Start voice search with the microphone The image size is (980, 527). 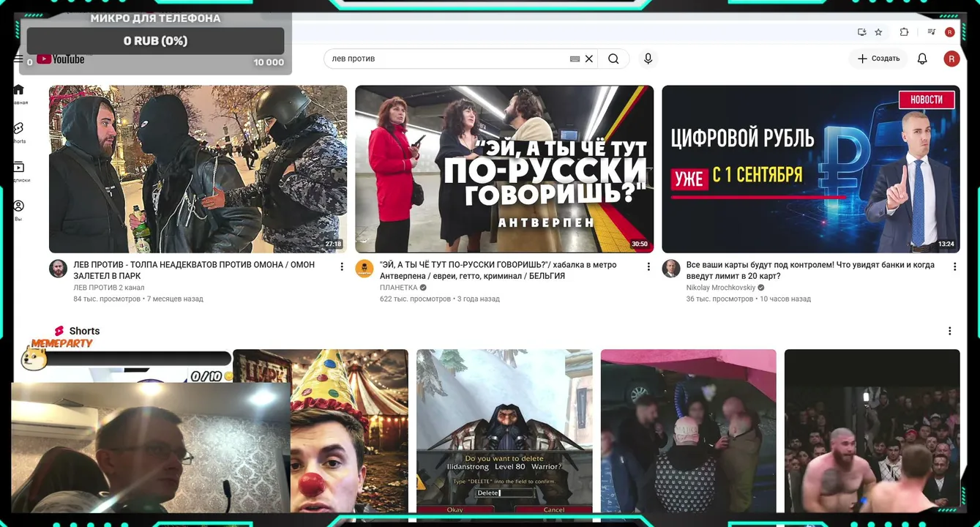point(648,59)
